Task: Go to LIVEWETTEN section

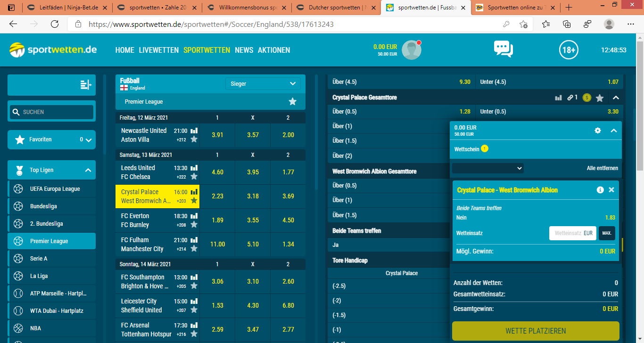Action: (159, 50)
